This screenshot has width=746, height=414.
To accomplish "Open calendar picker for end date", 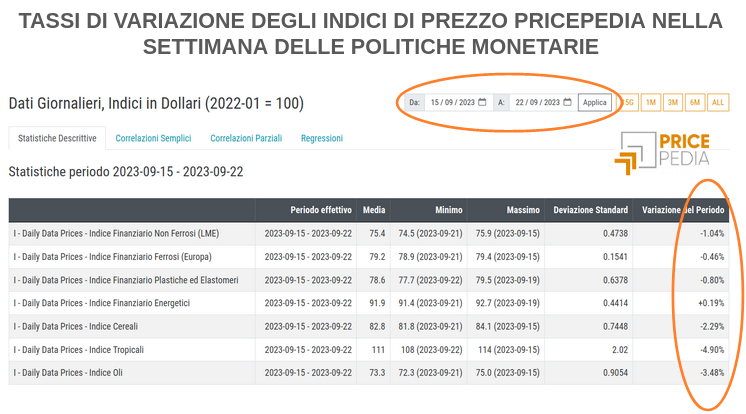I will pos(567,102).
